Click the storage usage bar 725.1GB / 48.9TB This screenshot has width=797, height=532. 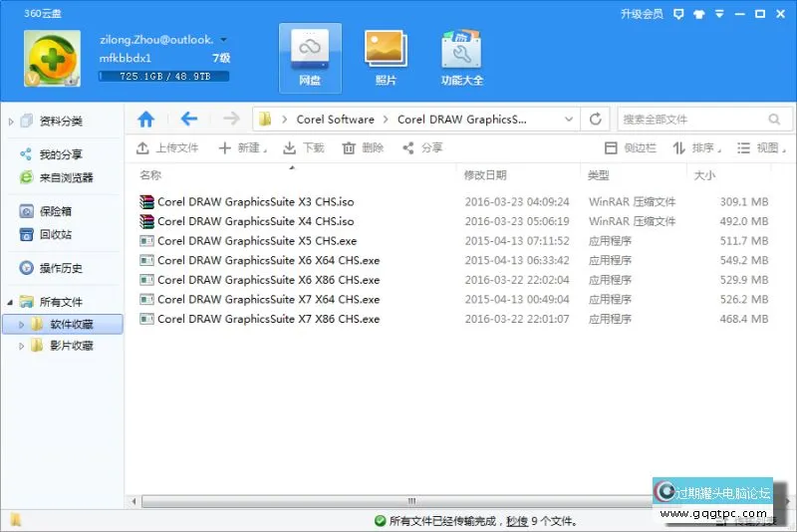click(163, 77)
